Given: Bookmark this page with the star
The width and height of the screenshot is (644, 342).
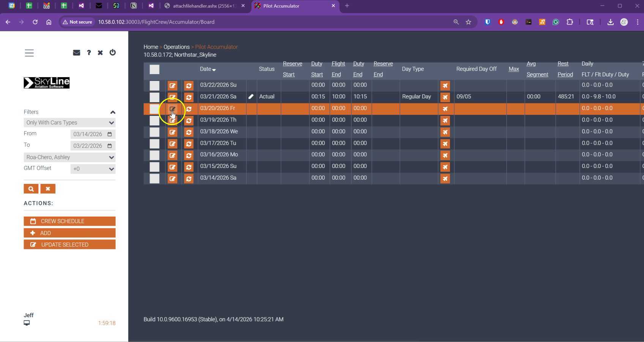Looking at the screenshot, I should 469,22.
